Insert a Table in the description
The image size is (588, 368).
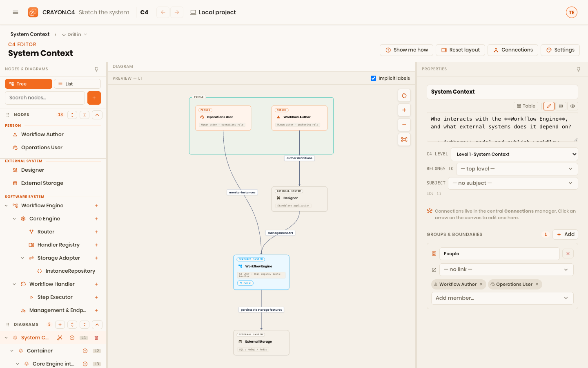click(x=526, y=106)
